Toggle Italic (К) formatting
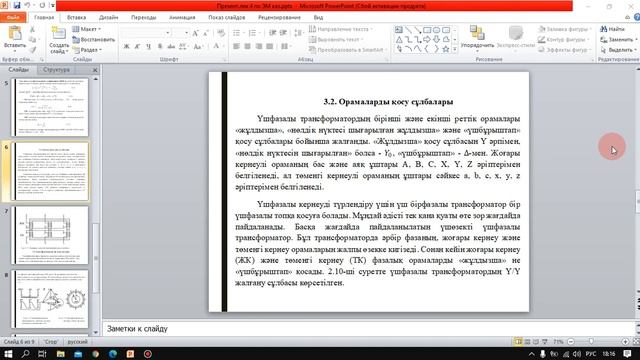 pos(138,47)
